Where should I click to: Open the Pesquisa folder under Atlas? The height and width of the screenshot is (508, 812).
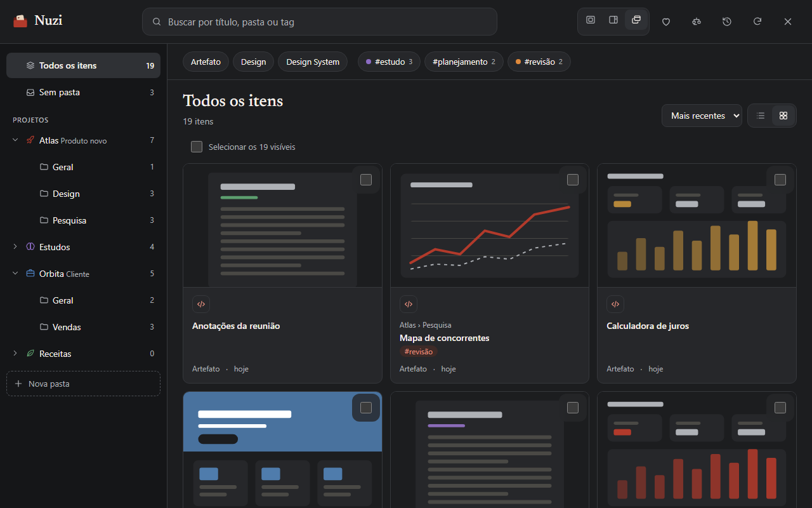click(x=96, y=220)
